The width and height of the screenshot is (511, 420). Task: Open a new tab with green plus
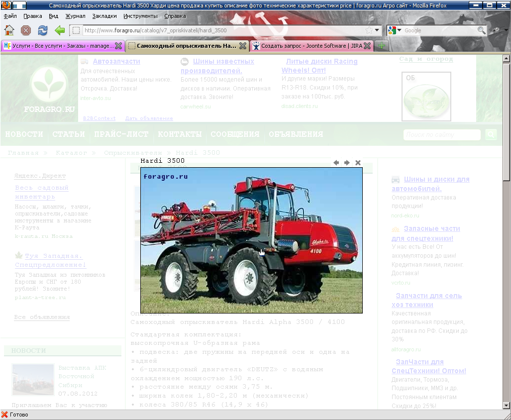pyautogui.click(x=382, y=46)
